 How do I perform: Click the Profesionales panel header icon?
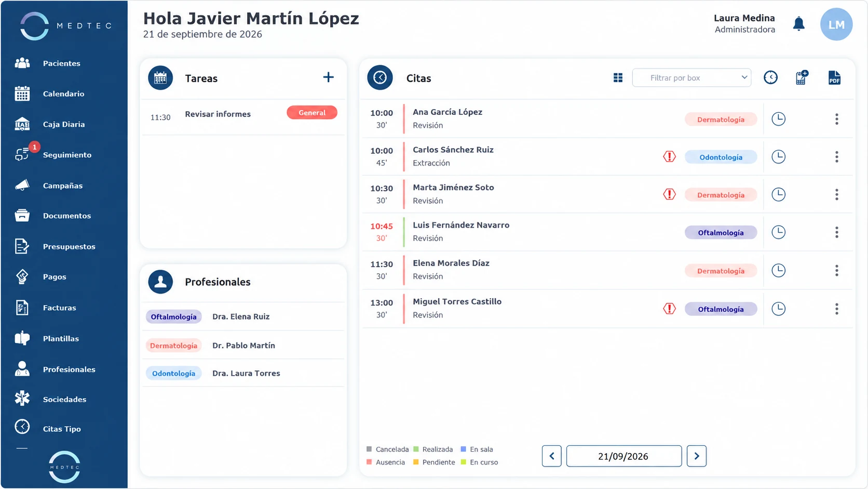160,282
